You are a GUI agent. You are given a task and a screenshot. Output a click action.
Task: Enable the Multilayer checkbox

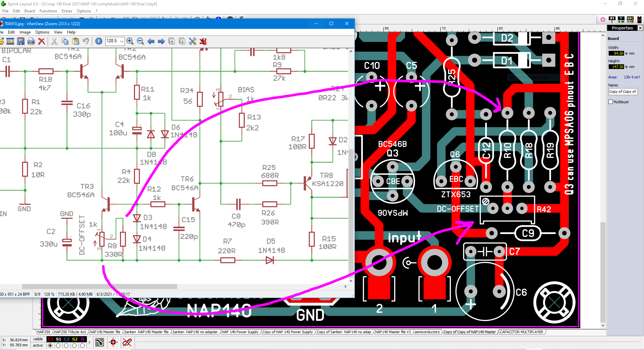coord(610,102)
